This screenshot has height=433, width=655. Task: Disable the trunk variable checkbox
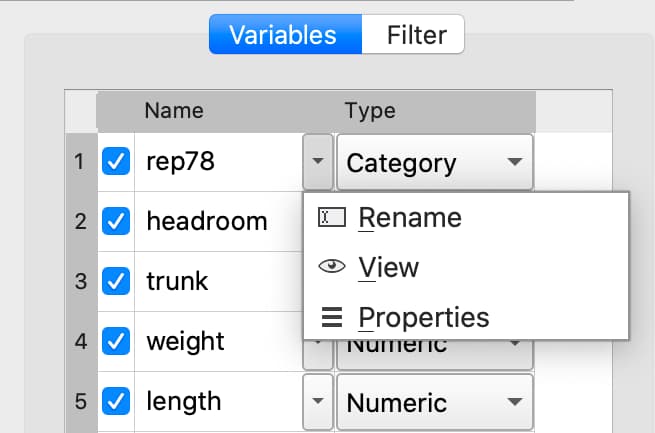(117, 282)
